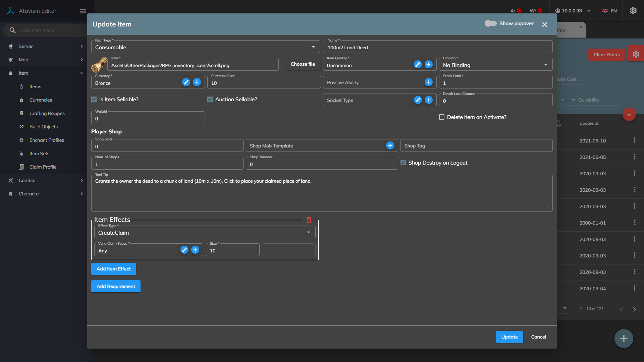
Task: Open Crafting Recipes in sidebar
Action: pos(47,113)
